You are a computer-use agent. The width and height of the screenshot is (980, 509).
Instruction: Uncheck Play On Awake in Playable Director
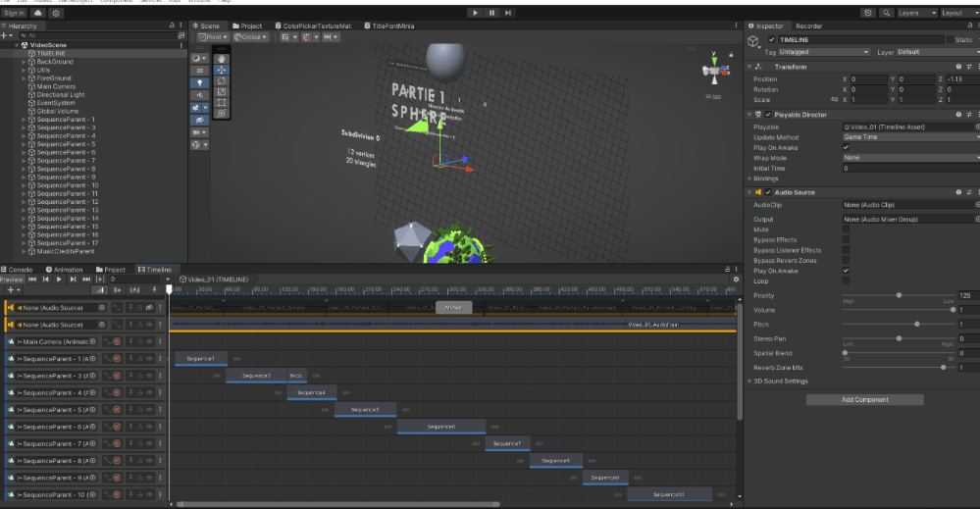(846, 148)
